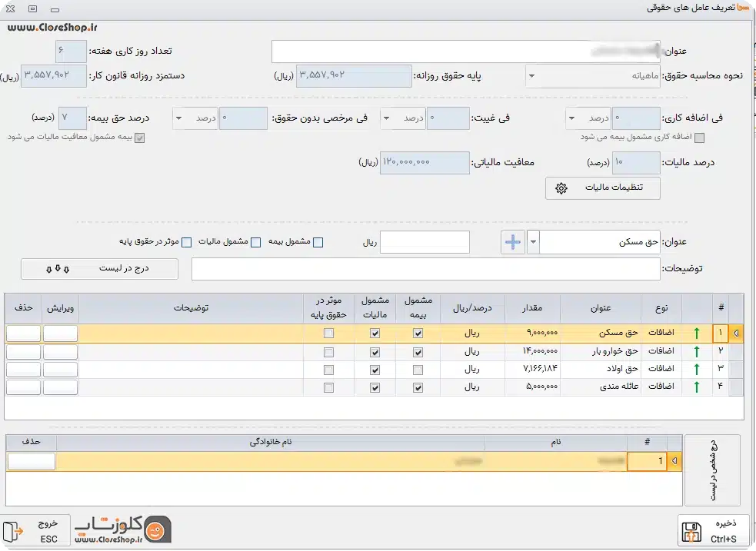Toggle مشمول بیمه for حق مسکن row
Image resolution: width=756 pixels, height=551 pixels.
(x=418, y=334)
